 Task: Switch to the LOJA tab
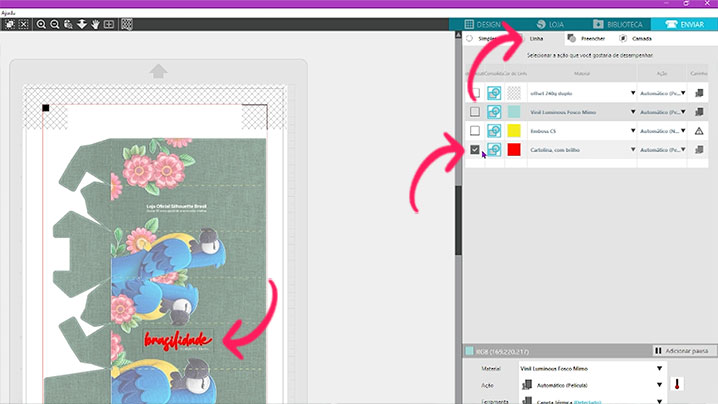click(x=550, y=24)
